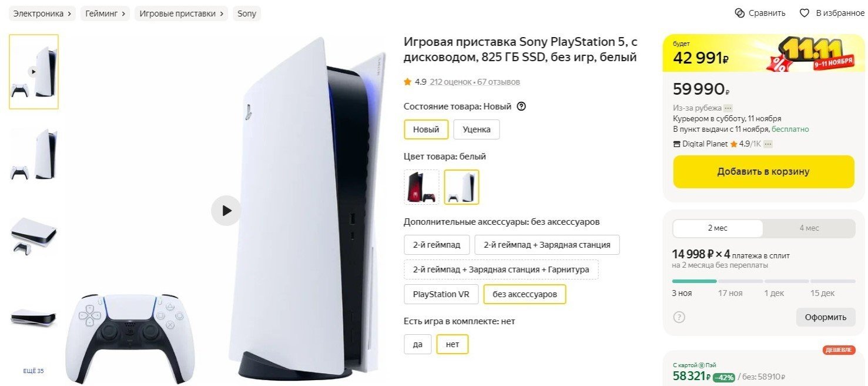Select 2-й геймпад accessory option
This screenshot has width=868, height=386.
(x=437, y=245)
